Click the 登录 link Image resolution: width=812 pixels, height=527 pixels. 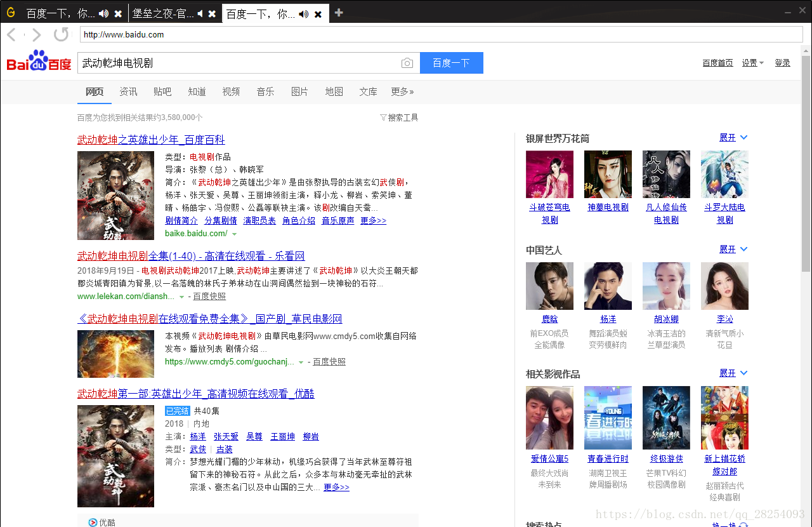pyautogui.click(x=783, y=63)
